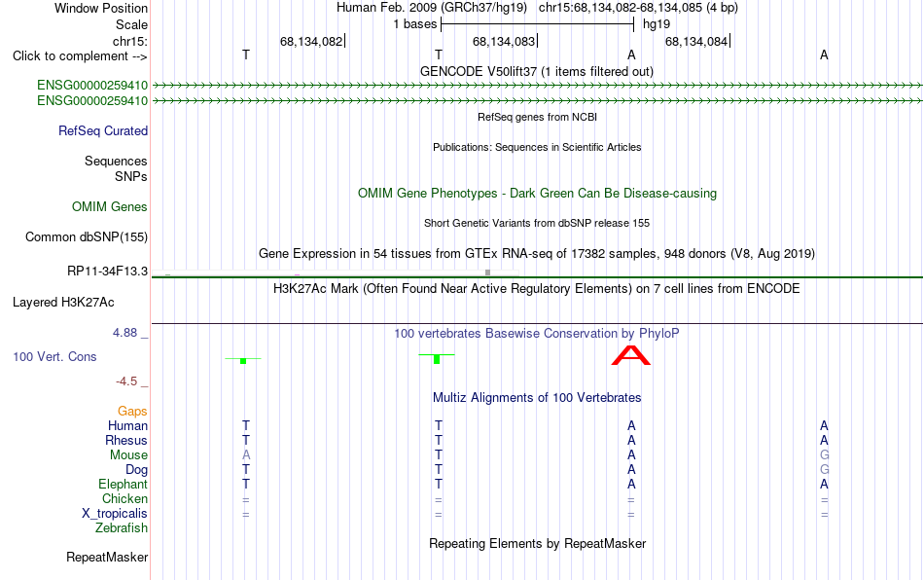
Task: Open 'OMIM Gene Phenotypes' green track title
Action: [x=538, y=194]
